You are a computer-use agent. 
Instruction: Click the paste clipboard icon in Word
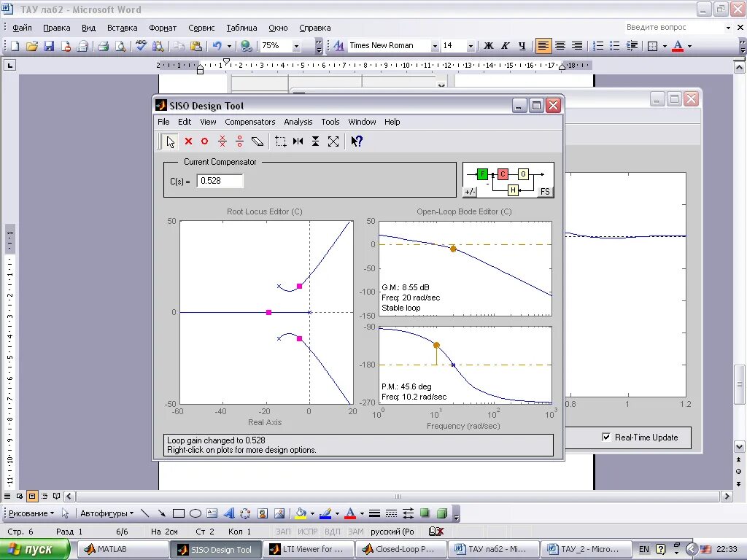[x=196, y=46]
